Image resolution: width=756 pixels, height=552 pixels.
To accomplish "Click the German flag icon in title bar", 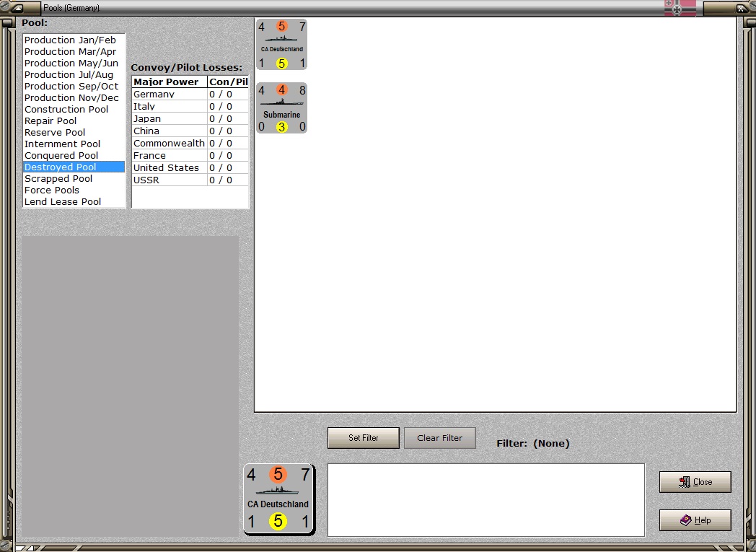I will point(680,8).
